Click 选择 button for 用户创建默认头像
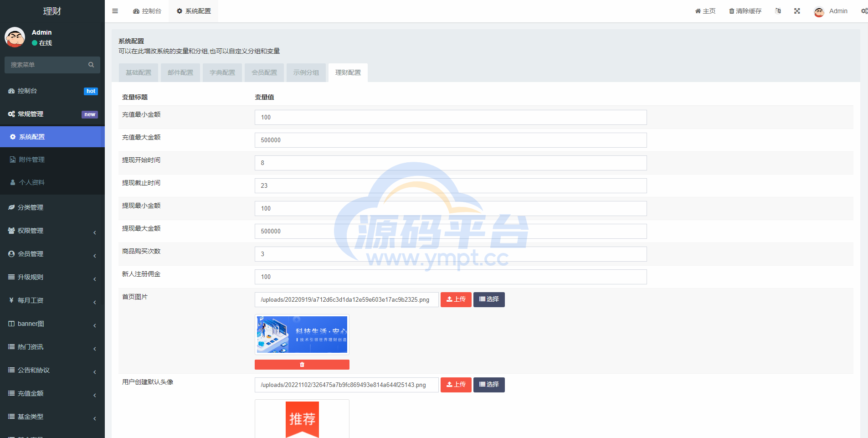Image resolution: width=868 pixels, height=438 pixels. tap(489, 385)
